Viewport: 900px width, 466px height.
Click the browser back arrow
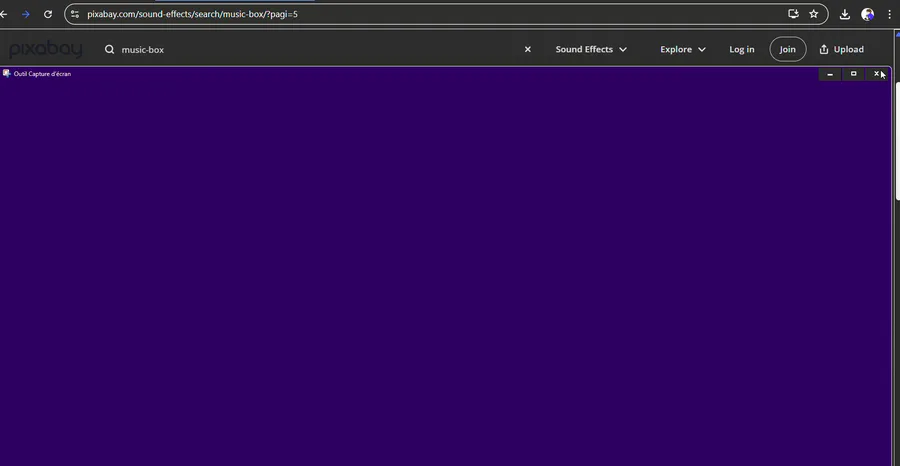pyautogui.click(x=3, y=14)
